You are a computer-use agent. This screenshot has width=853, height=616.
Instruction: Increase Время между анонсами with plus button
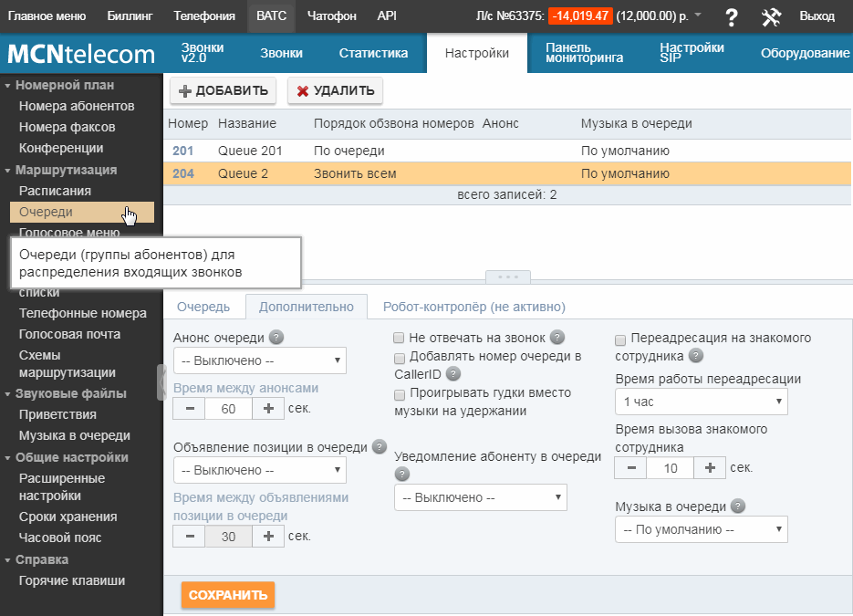[268, 409]
